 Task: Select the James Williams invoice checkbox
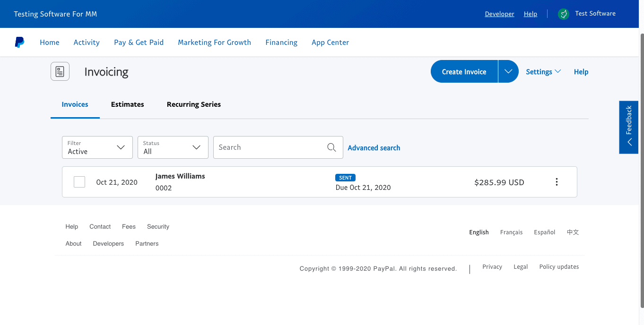point(79,182)
